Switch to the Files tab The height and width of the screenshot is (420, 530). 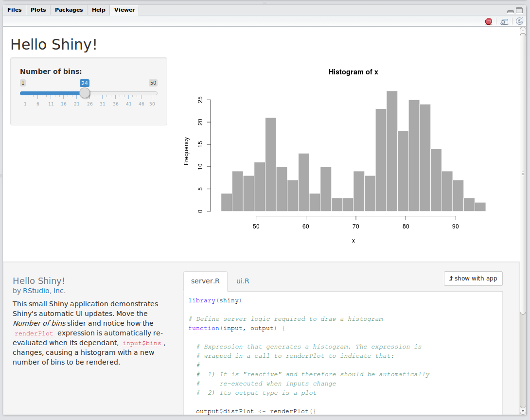tap(15, 10)
